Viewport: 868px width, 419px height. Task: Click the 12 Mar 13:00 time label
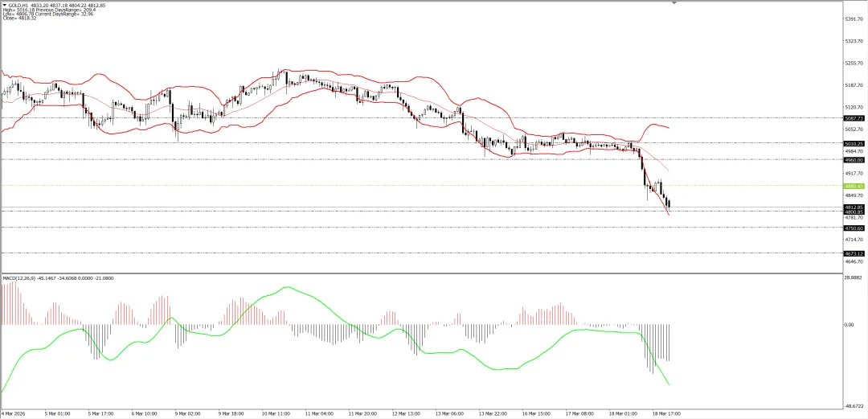pos(406,414)
